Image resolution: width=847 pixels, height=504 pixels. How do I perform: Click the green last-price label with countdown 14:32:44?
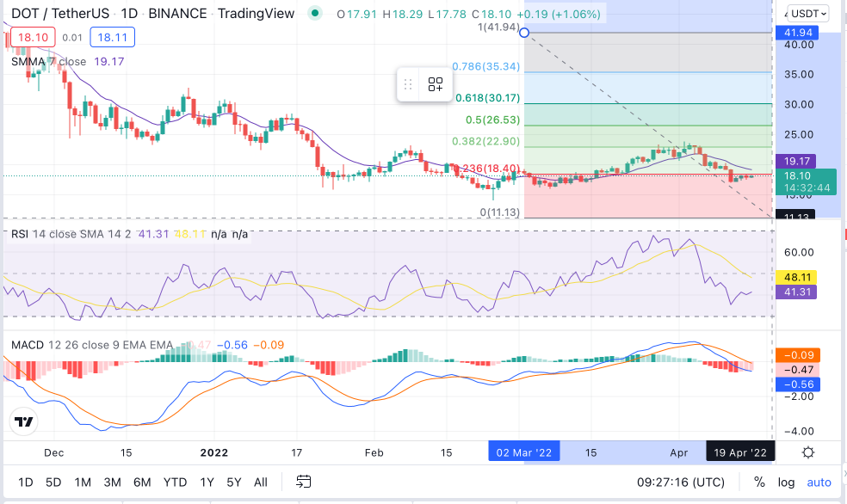click(x=806, y=181)
